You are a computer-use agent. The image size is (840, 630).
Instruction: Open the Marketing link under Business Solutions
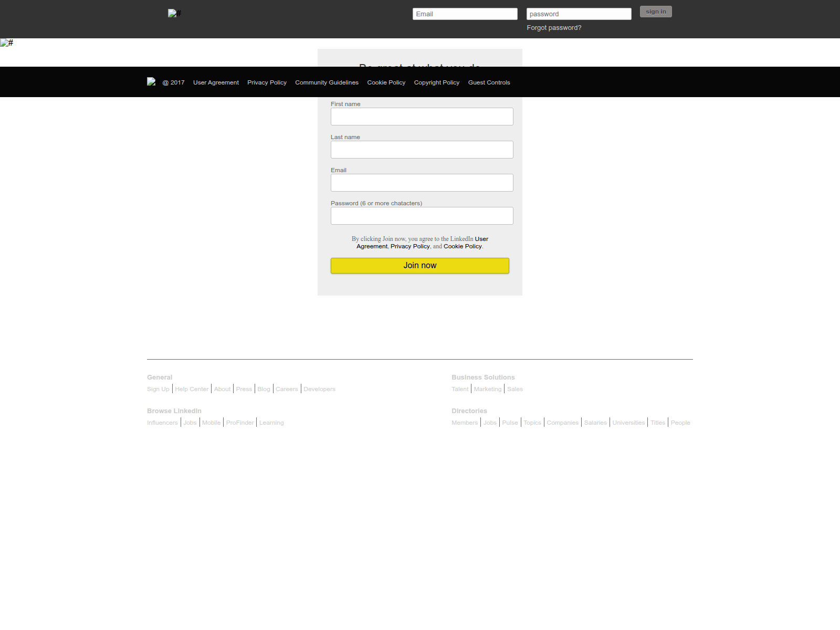pos(488,389)
